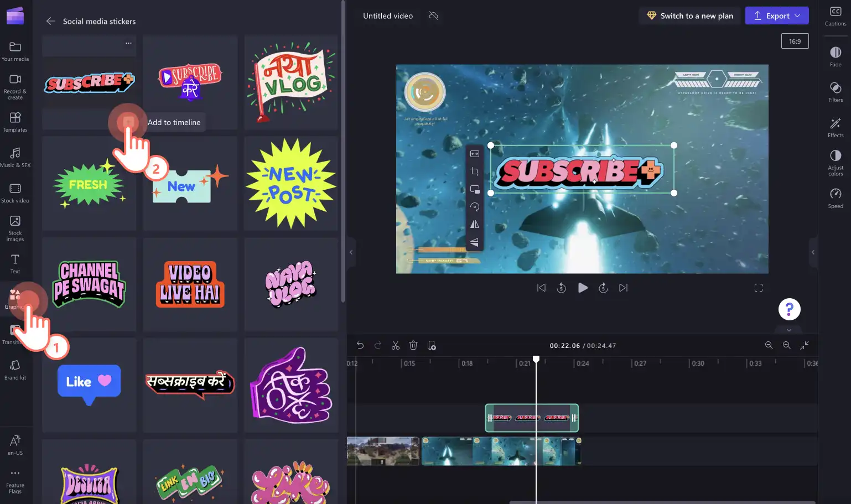This screenshot has width=851, height=504.
Task: Open the Brand kit tab
Action: (x=15, y=370)
